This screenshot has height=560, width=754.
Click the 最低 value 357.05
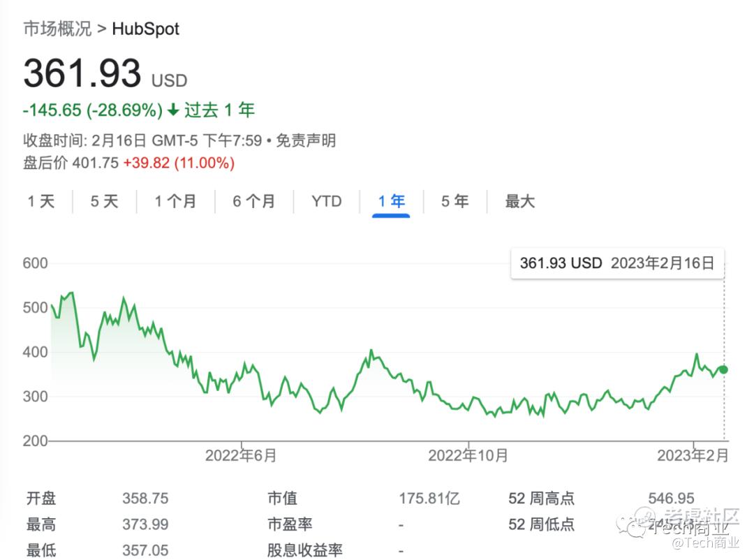[145, 550]
